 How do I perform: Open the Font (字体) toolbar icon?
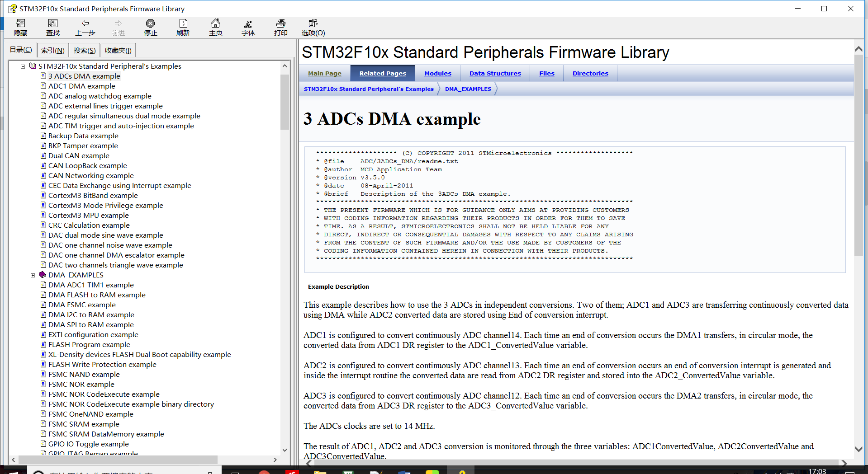pos(248,23)
